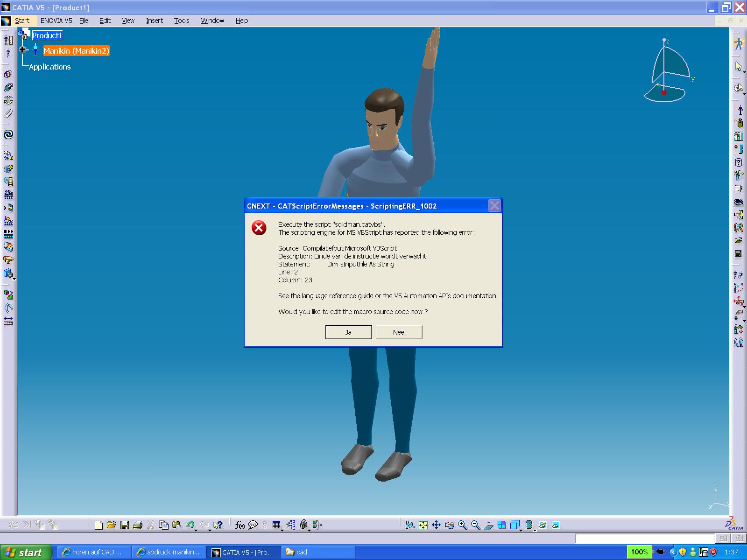Click the Fit All In icon
Screen dimensions: 747x560
(x=423, y=525)
